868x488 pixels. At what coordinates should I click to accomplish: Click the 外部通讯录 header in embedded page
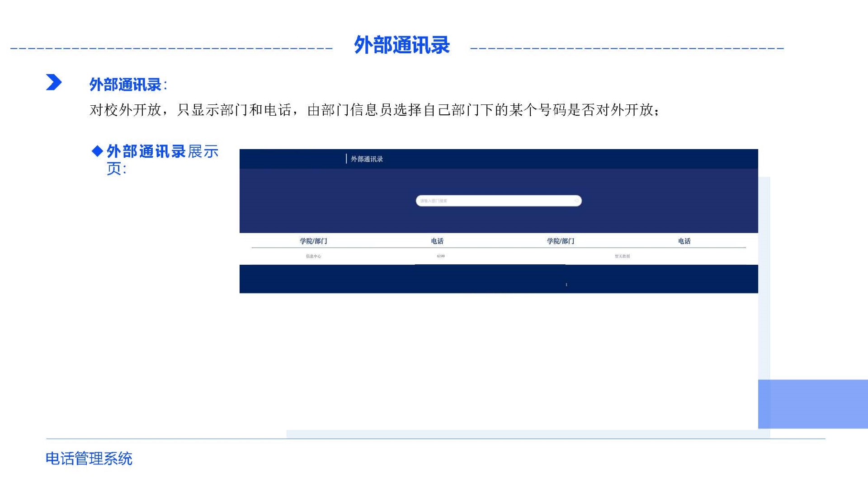pos(367,159)
